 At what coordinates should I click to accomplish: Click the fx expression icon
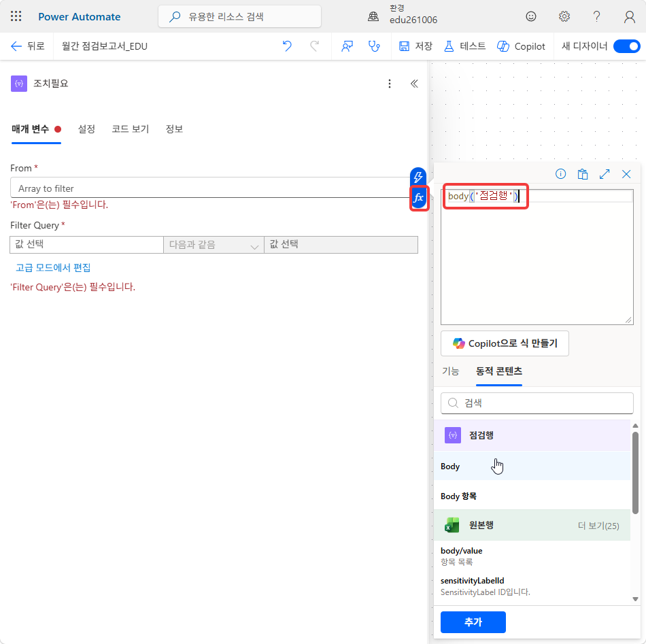coord(419,198)
